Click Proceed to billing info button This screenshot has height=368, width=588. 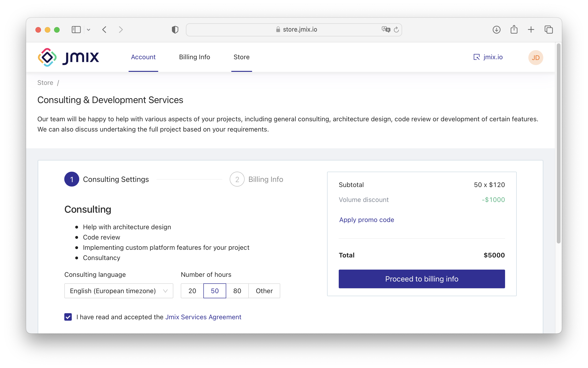(x=422, y=279)
